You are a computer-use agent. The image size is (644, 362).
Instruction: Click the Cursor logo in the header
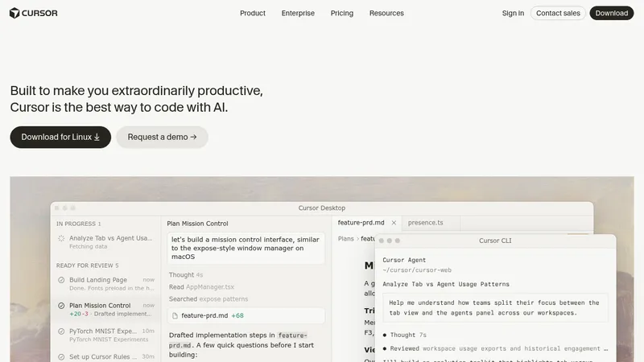coord(33,13)
